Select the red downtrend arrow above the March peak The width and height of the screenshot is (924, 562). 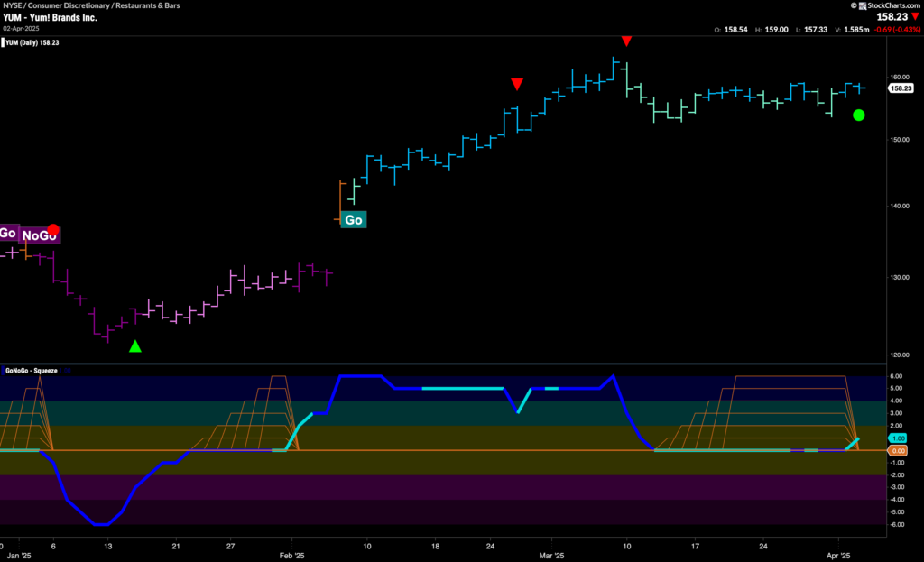pos(628,41)
